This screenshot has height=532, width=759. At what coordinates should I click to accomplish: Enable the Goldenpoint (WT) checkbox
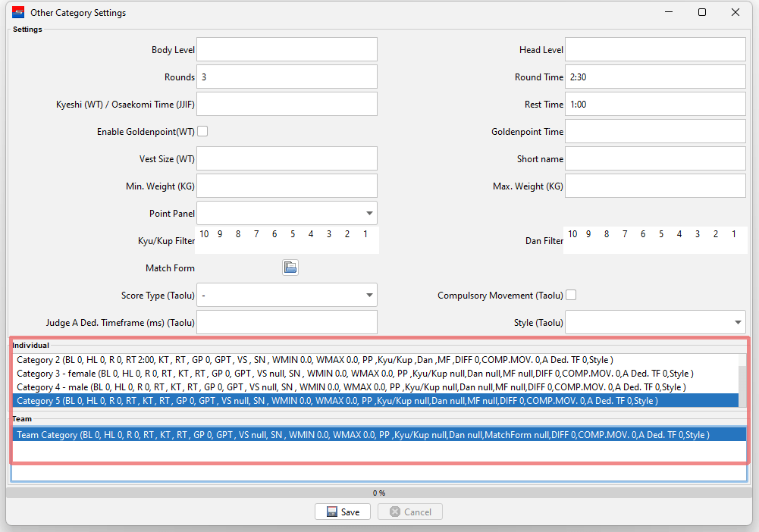pyautogui.click(x=202, y=131)
